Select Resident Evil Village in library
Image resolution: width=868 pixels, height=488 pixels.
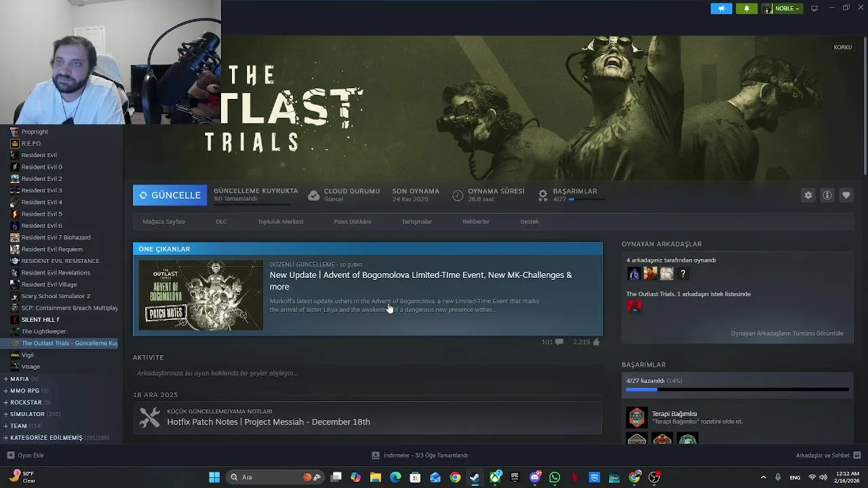(x=49, y=285)
